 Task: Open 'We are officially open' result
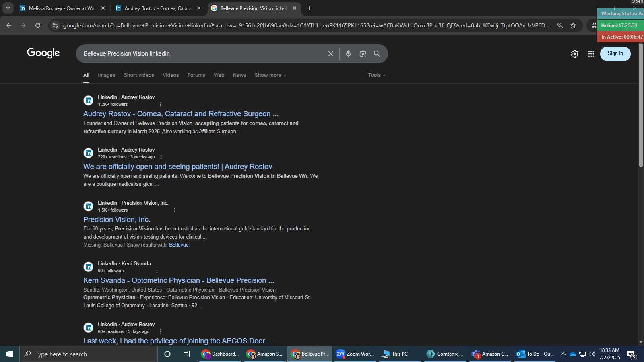[178, 167]
